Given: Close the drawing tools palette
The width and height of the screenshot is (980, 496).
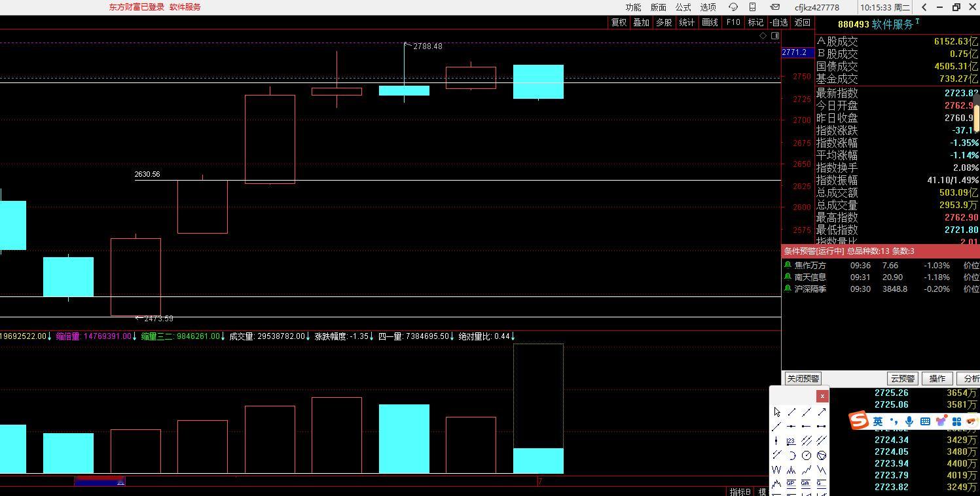Looking at the screenshot, I should [822, 396].
